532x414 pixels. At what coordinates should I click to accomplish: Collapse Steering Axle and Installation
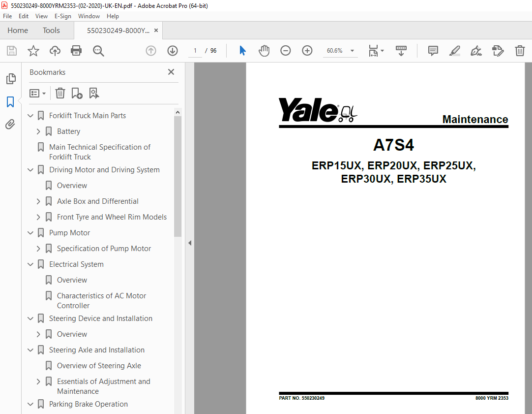coord(30,350)
